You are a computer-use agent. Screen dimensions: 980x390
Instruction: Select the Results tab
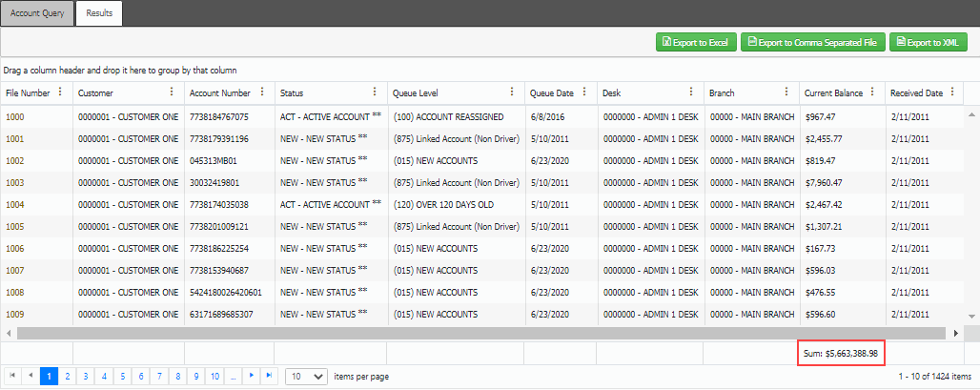[x=99, y=14]
